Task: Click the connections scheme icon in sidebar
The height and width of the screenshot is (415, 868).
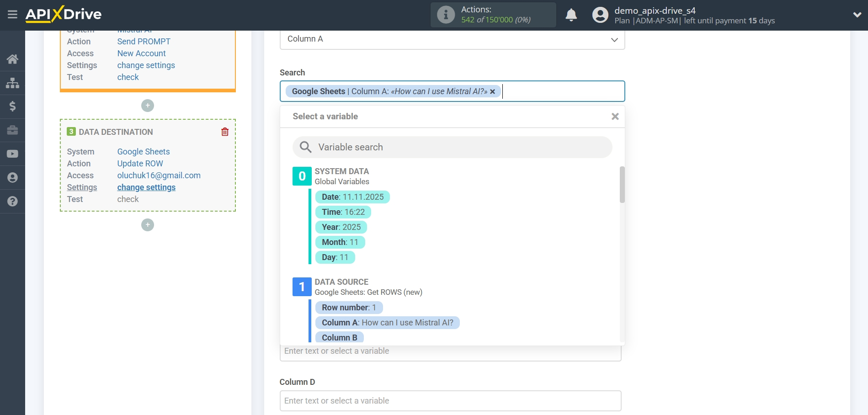Action: tap(12, 83)
